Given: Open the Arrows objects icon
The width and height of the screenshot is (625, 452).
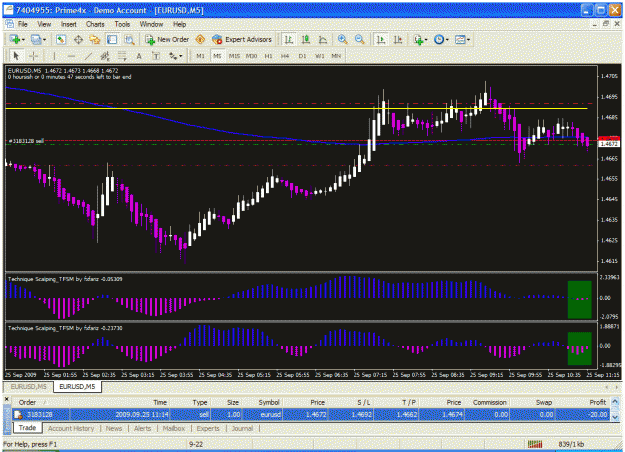Looking at the screenshot, I should click(173, 56).
